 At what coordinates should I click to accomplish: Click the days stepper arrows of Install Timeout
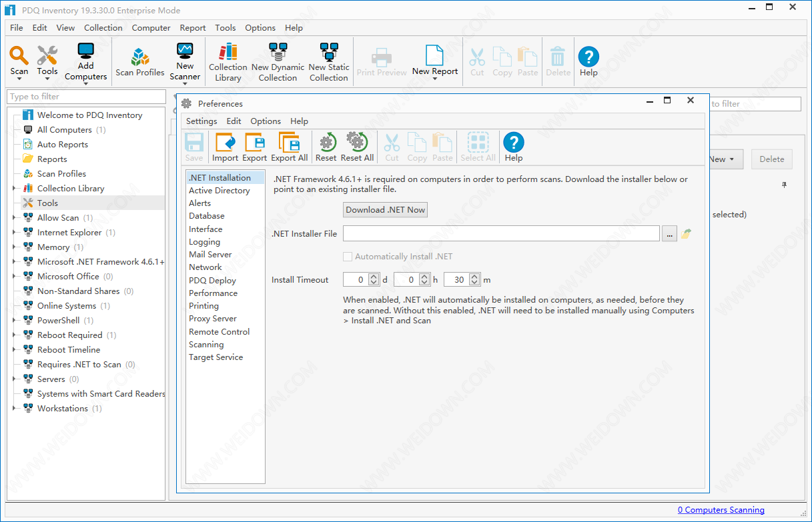coord(374,280)
